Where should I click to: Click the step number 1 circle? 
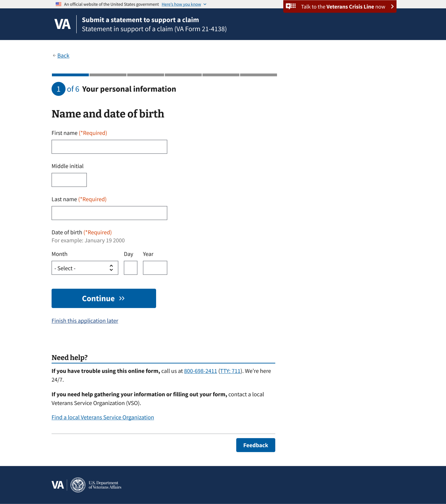59,89
